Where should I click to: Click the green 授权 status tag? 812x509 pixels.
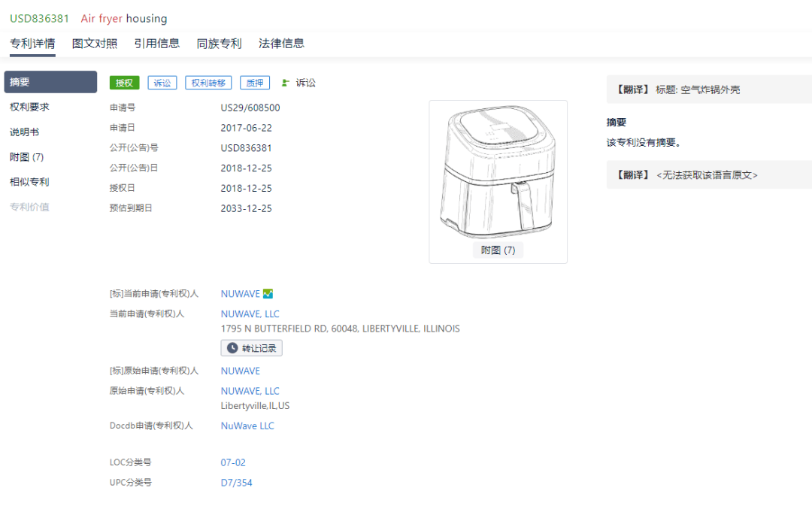(124, 83)
